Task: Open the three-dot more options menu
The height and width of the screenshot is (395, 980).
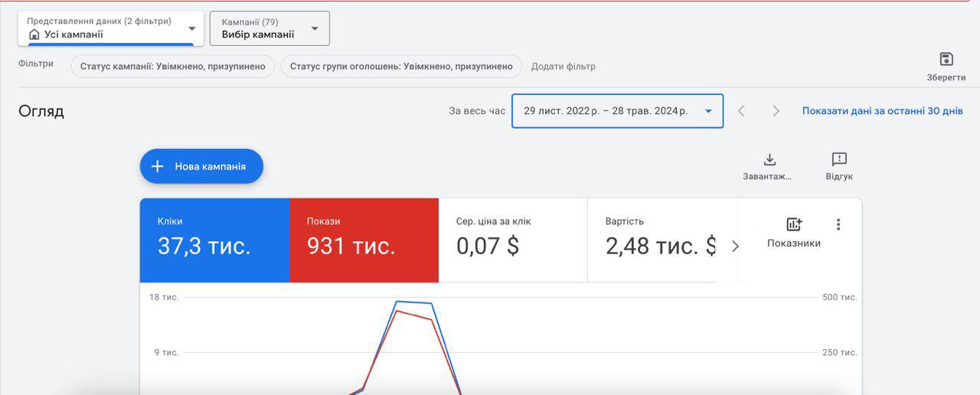Action: point(838,224)
